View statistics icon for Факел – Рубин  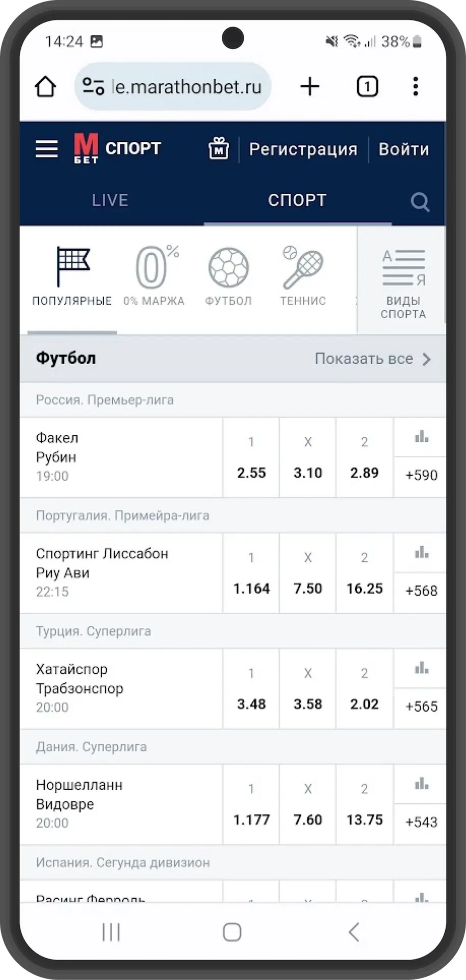click(x=421, y=437)
